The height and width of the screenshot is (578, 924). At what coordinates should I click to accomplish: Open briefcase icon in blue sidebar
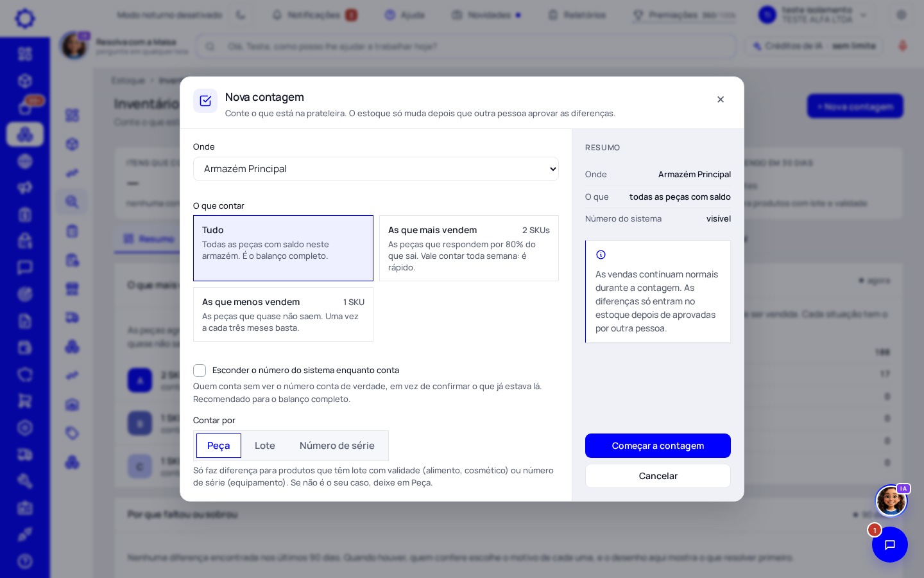(25, 508)
